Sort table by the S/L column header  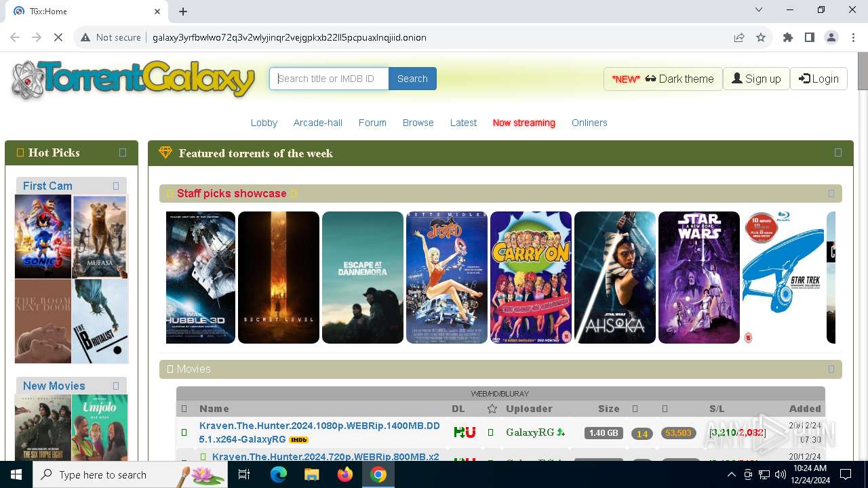[717, 409]
